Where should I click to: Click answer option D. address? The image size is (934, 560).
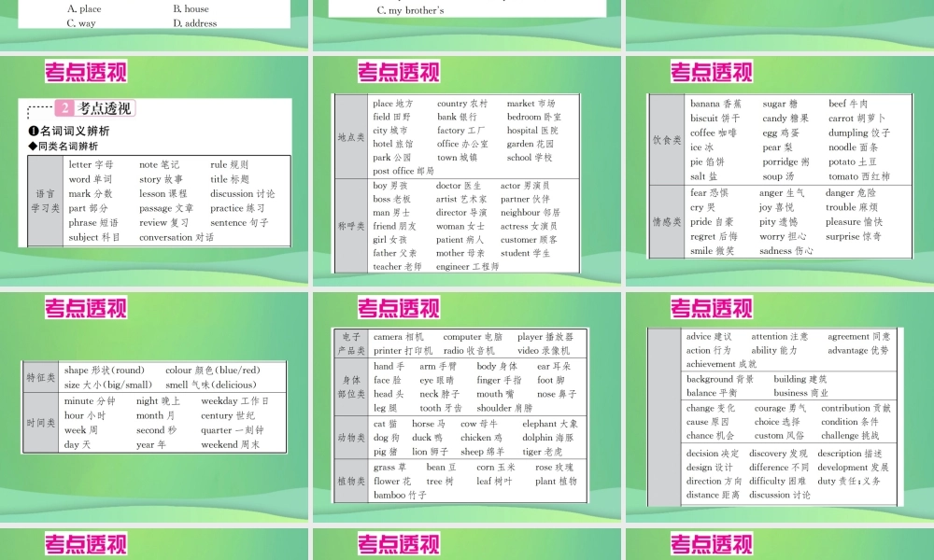point(195,23)
